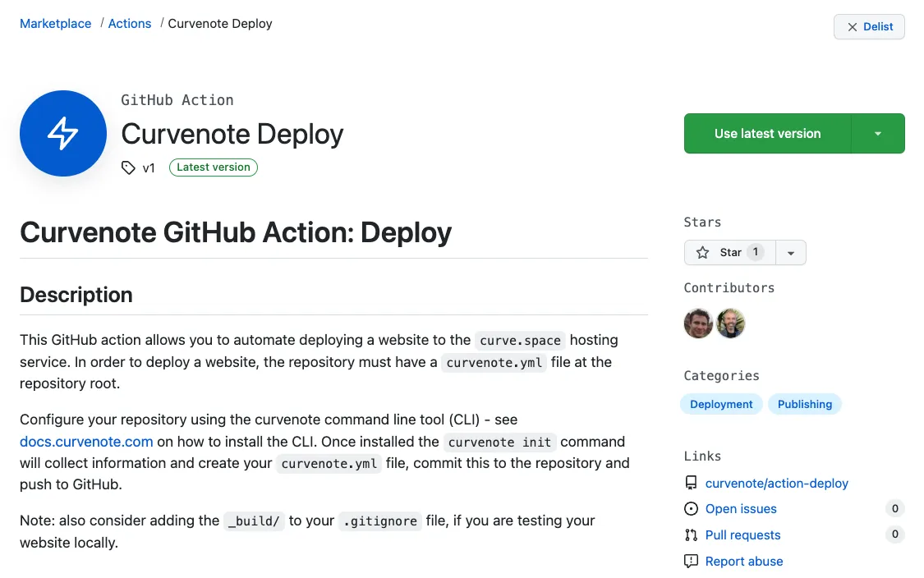Select the Deployment category badge

pos(721,404)
